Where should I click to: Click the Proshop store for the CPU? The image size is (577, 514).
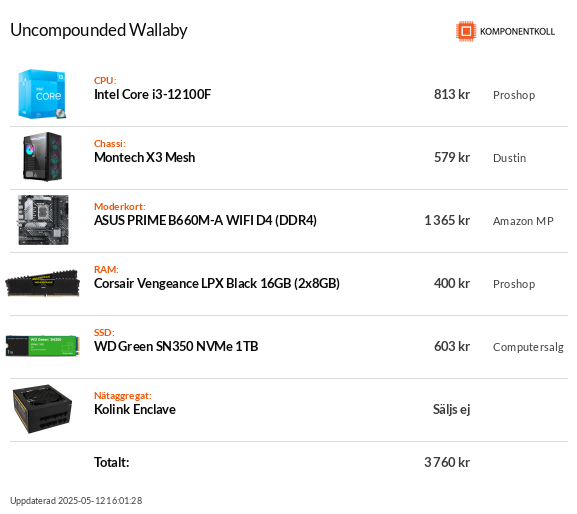tap(514, 95)
